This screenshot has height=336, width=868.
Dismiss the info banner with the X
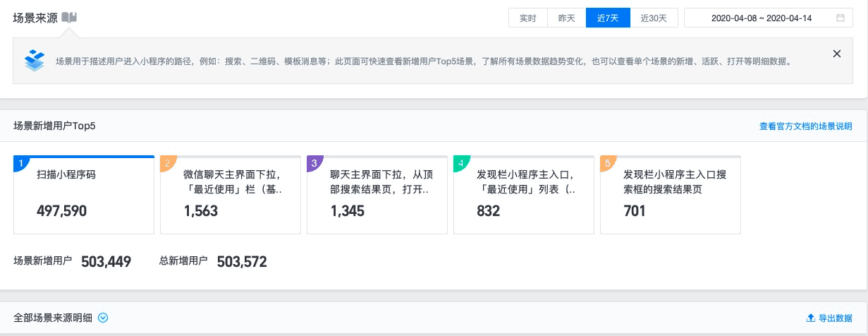click(x=837, y=54)
